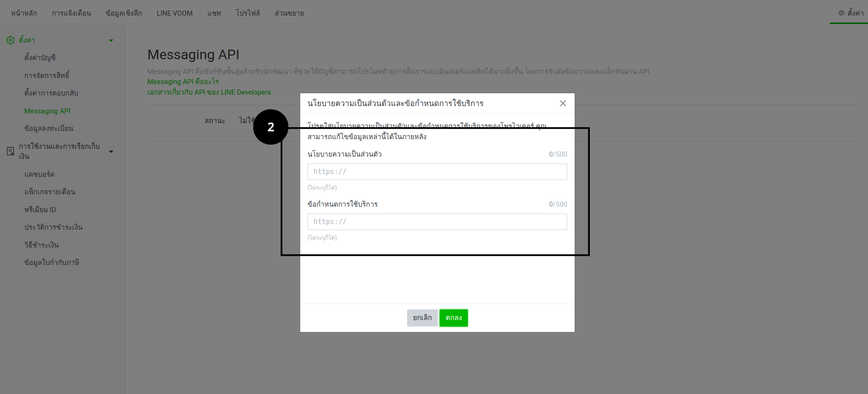The image size is (868, 394).
Task: Click the Messaging API page heading
Action: 193,55
